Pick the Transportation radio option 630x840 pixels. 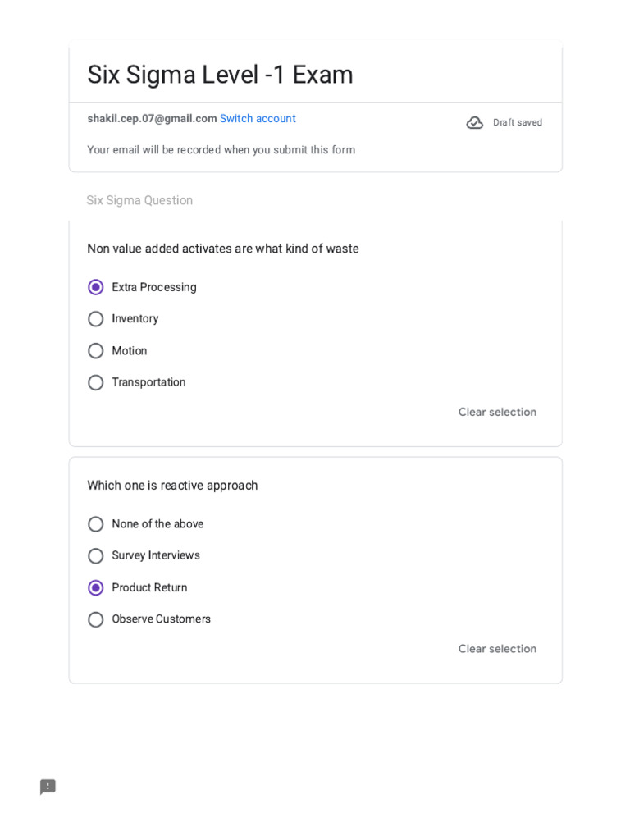(x=96, y=382)
